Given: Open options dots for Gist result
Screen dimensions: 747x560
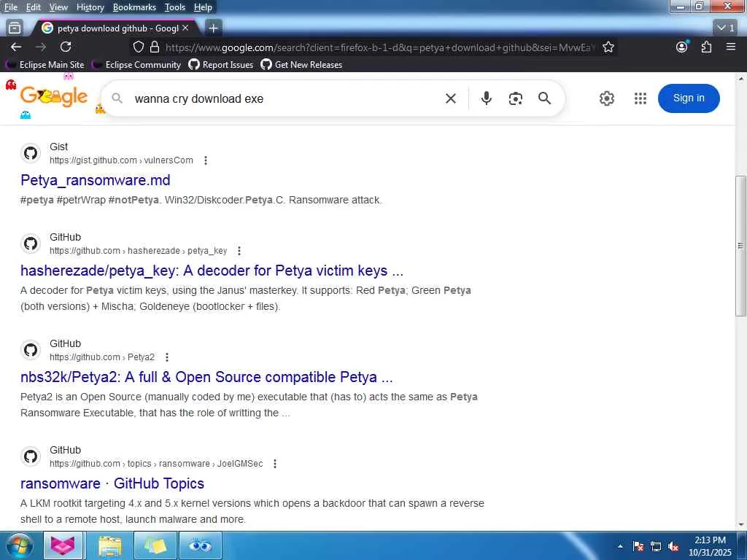Looking at the screenshot, I should (205, 160).
